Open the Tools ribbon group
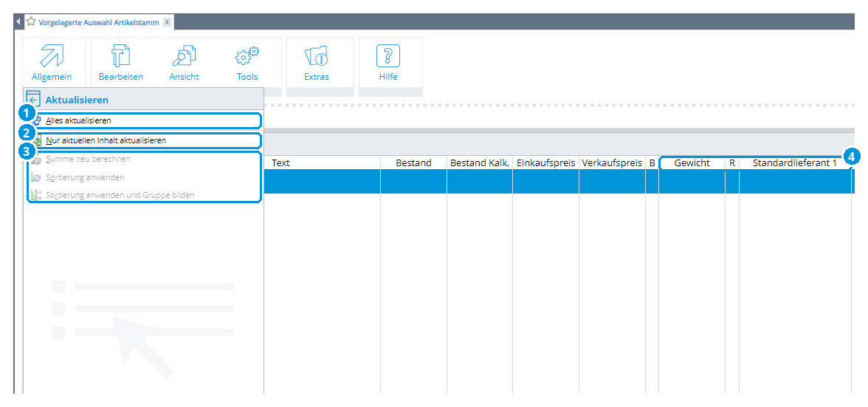This screenshot has width=868, height=407. (x=247, y=63)
